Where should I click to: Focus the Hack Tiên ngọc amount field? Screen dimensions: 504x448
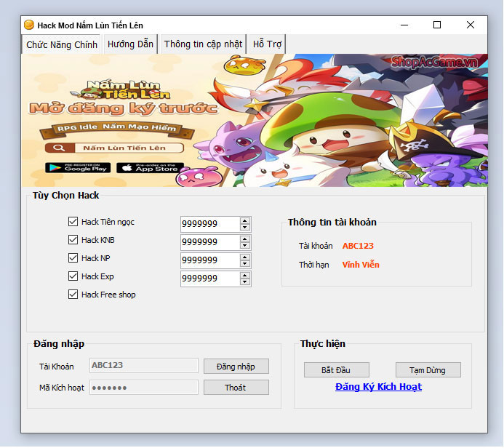(x=210, y=224)
